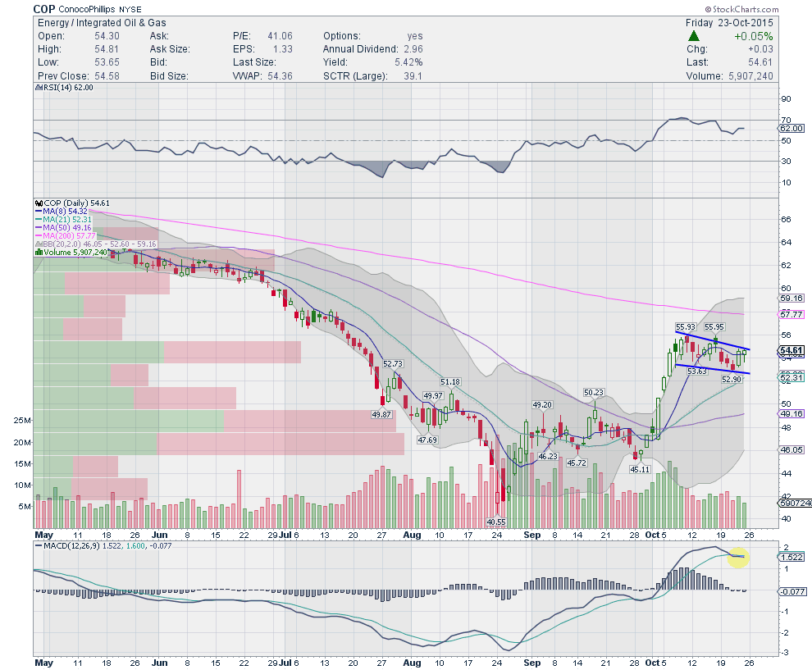This screenshot has height=670, width=812.
Task: Click the 55.93 high price annotation
Action: click(x=686, y=326)
